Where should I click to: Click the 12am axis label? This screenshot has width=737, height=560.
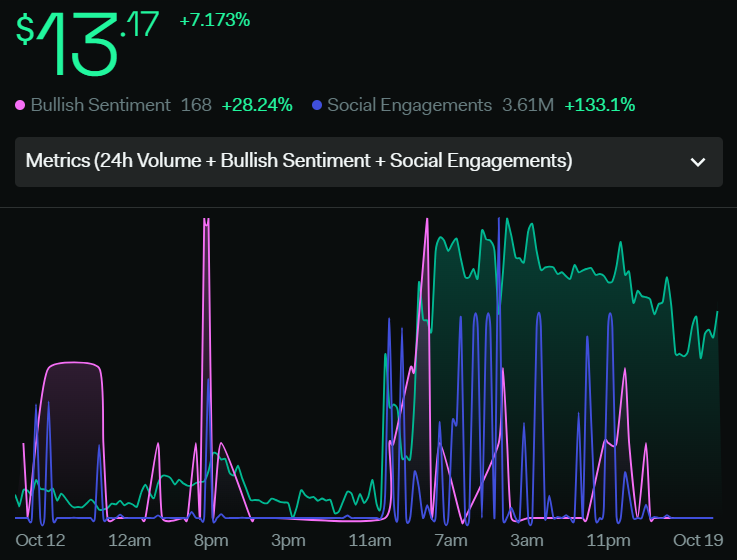(x=129, y=540)
